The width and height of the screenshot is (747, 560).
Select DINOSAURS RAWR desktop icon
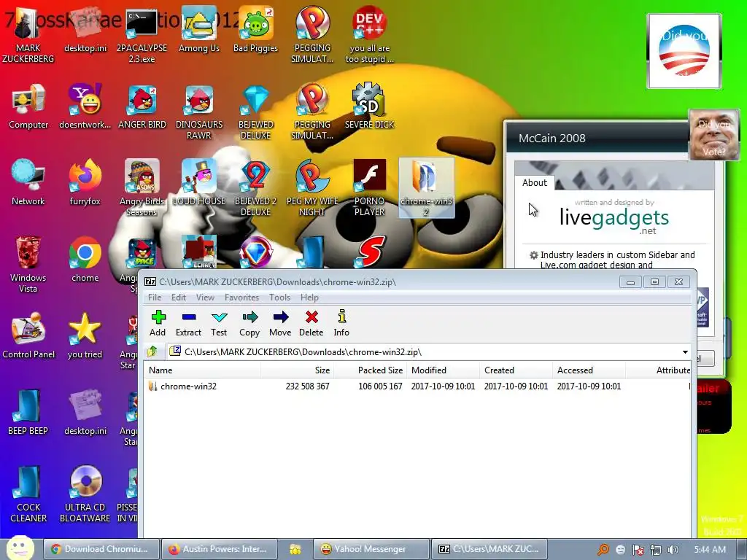198,112
